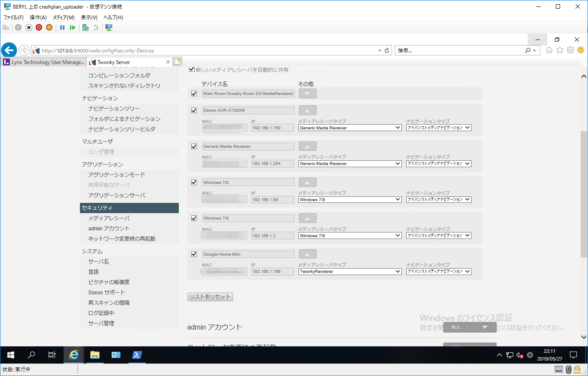Open media receiver type dropdown for 192.168.1.254 device
This screenshot has width=588, height=376.
(350, 164)
